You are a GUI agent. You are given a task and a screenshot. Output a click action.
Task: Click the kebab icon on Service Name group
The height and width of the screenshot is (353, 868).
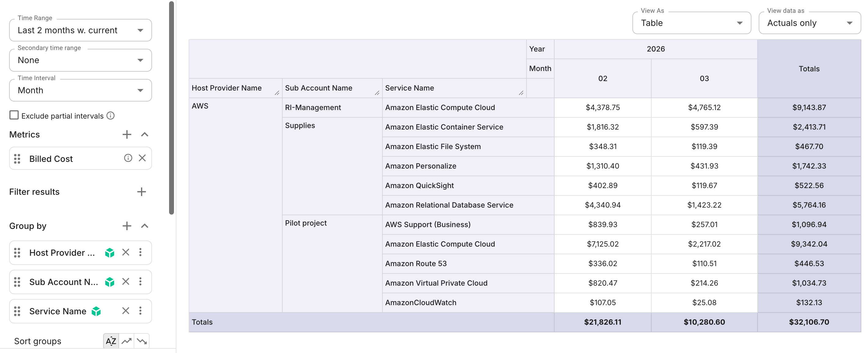pos(141,311)
